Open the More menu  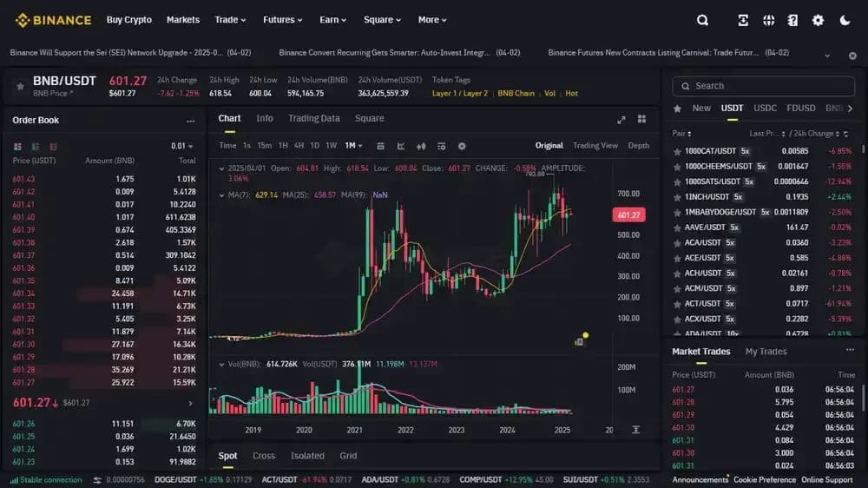tap(431, 20)
